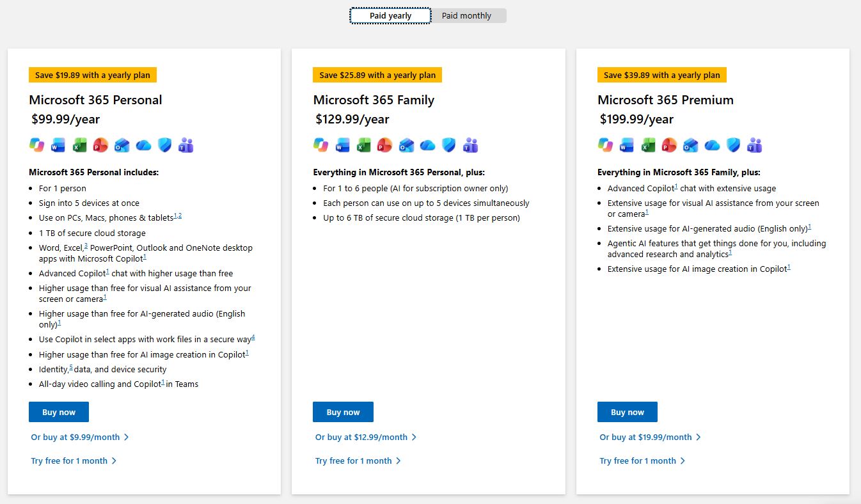Click 'Save $19.89 with a yearly plan' badge
861x504 pixels.
coord(93,75)
